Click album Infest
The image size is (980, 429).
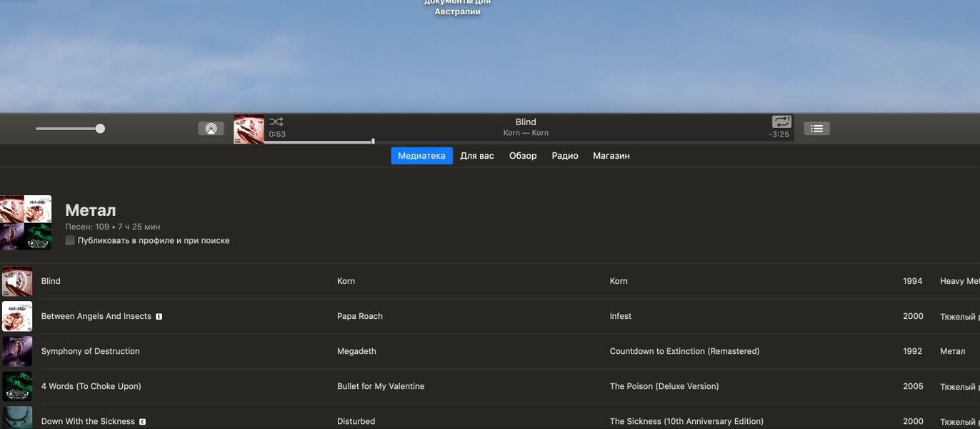tap(621, 316)
